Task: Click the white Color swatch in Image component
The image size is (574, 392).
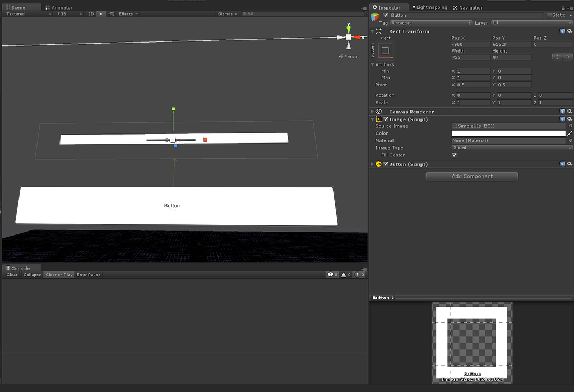Action: coord(508,133)
